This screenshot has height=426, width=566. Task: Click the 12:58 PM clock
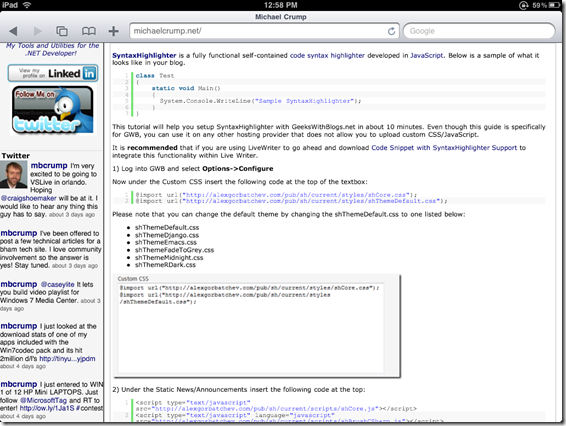click(x=281, y=5)
